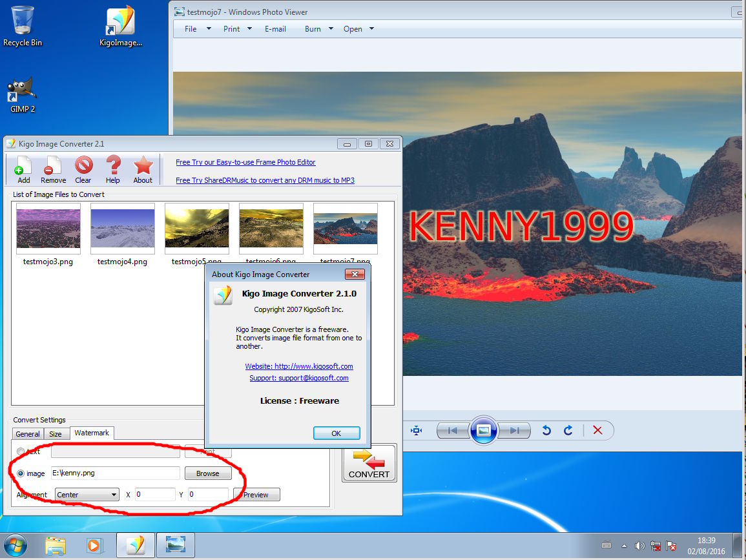Click the volume speaker tray icon
Image resolution: width=746 pixels, height=560 pixels.
639,546
